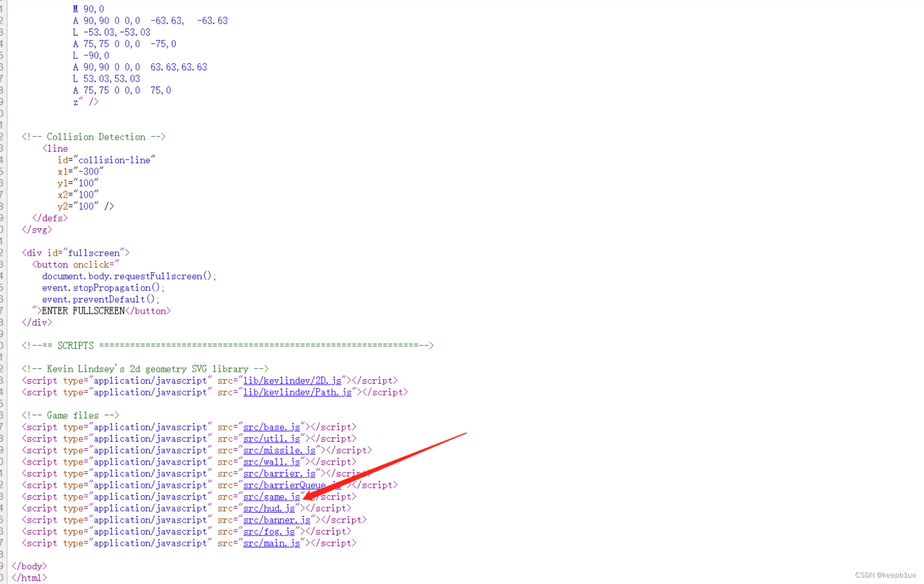Click the closing </body> tag
Screen dimensions: 924x584
click(30, 566)
